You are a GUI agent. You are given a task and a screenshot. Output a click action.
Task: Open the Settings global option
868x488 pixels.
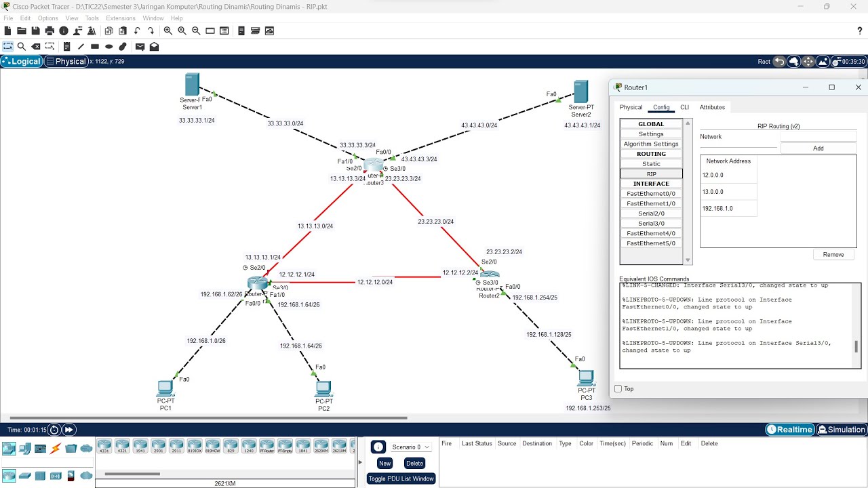tap(651, 134)
